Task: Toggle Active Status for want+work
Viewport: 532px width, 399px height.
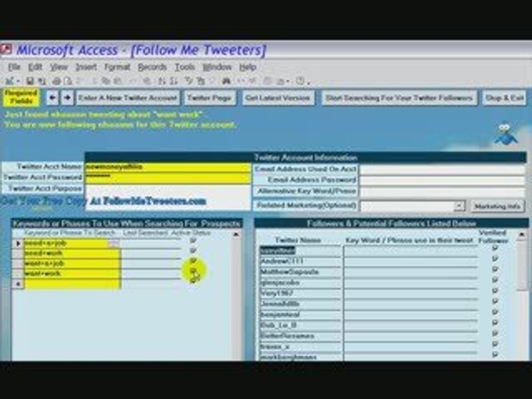Action: point(193,271)
